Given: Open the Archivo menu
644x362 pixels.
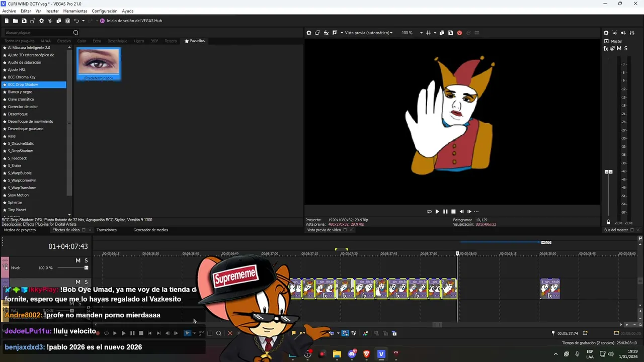Looking at the screenshot, I should pos(9,11).
